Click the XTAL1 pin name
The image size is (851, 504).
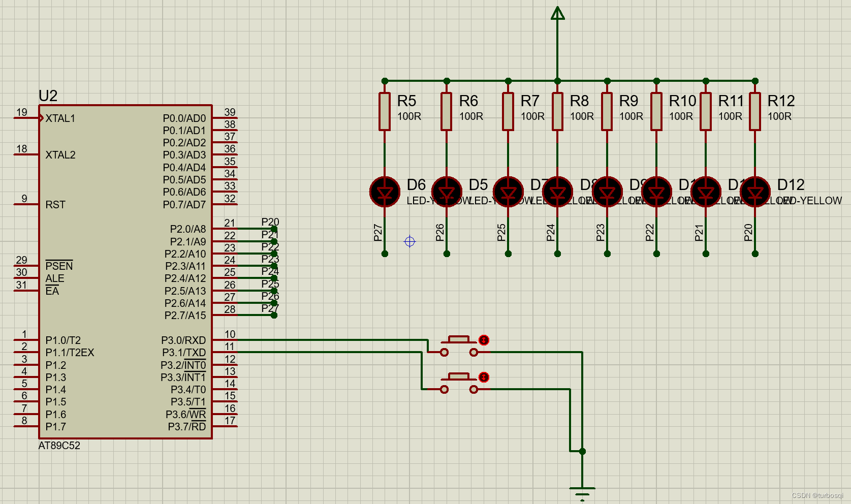pos(60,118)
